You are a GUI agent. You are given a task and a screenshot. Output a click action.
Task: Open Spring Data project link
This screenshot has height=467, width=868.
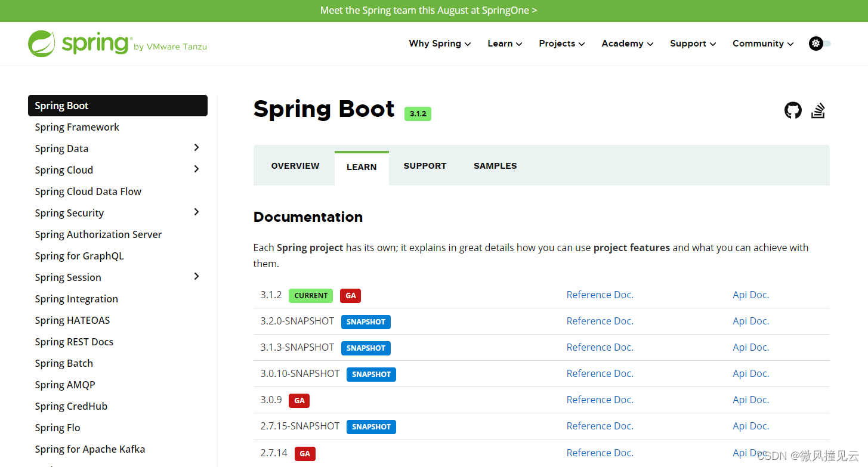click(61, 149)
